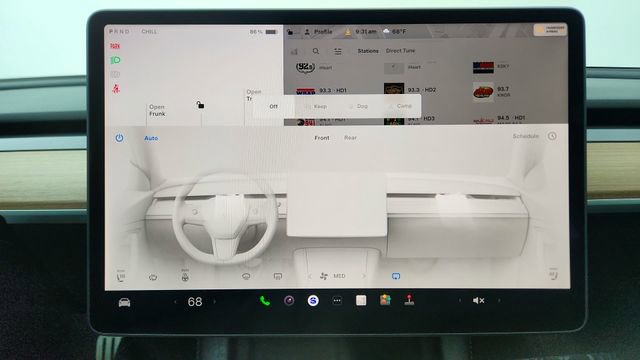Toggle the climate power button

(119, 138)
